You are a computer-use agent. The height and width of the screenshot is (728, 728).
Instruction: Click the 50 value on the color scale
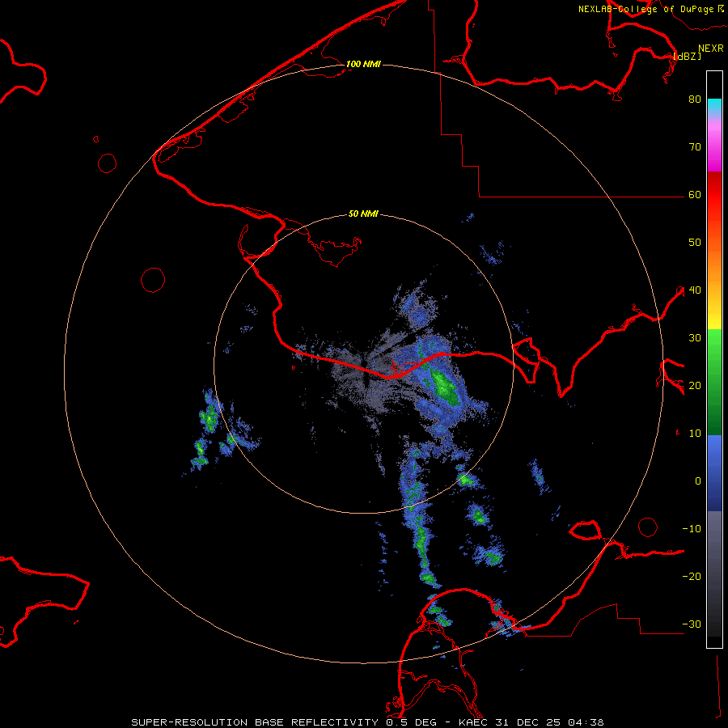[x=695, y=243]
